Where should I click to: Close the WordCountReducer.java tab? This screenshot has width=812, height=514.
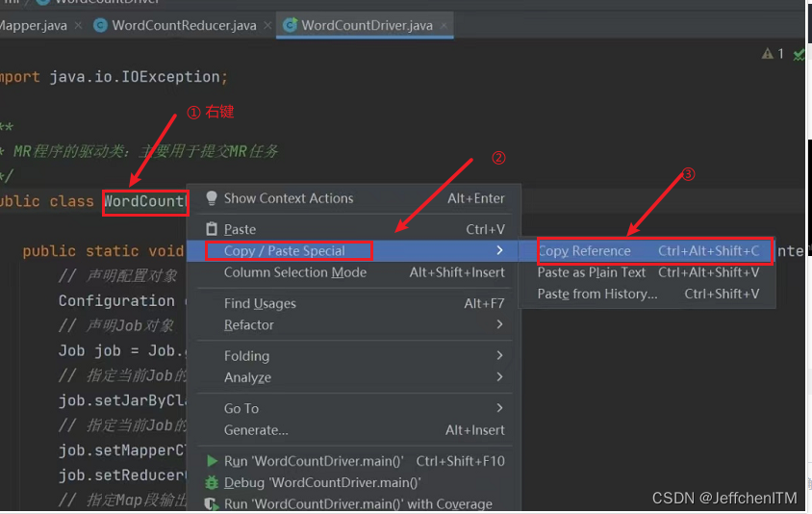click(x=267, y=25)
